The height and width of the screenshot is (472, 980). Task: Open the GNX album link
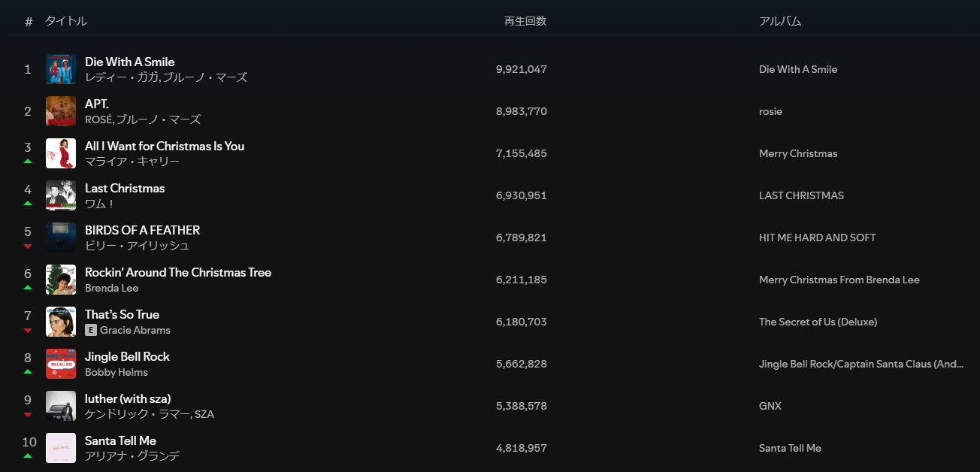coord(770,406)
